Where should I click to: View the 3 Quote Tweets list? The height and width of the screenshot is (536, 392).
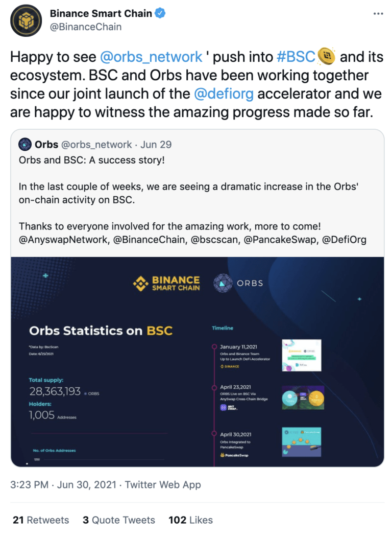[x=119, y=520]
